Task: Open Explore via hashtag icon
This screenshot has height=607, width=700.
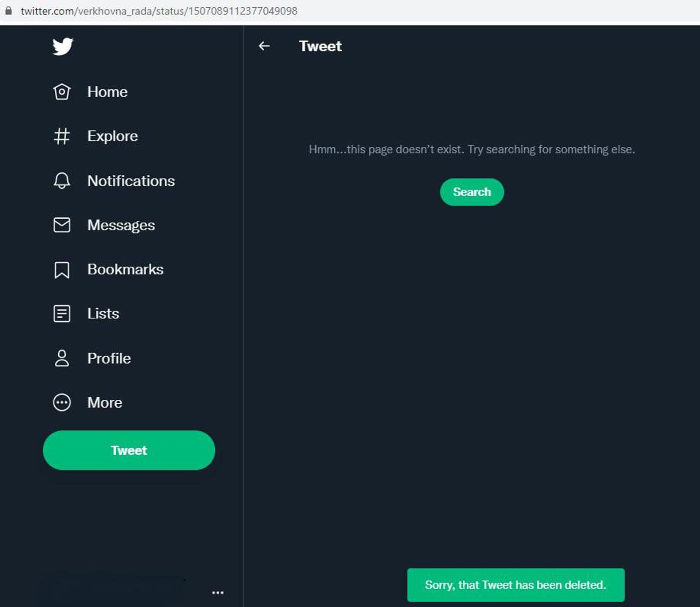Action: pos(62,136)
